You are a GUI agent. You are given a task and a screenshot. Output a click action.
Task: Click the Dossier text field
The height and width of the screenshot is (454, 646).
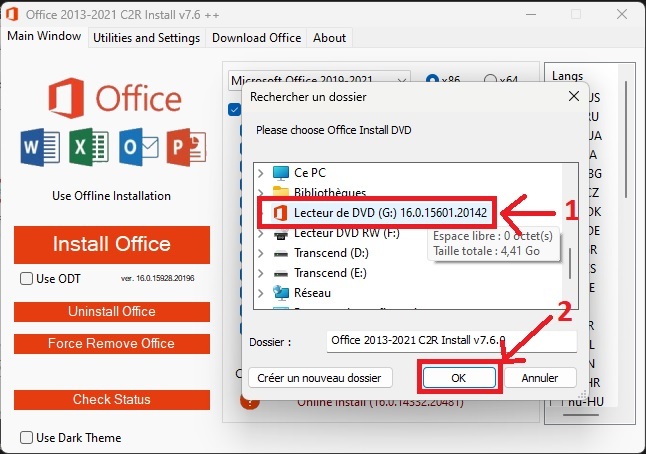452,341
